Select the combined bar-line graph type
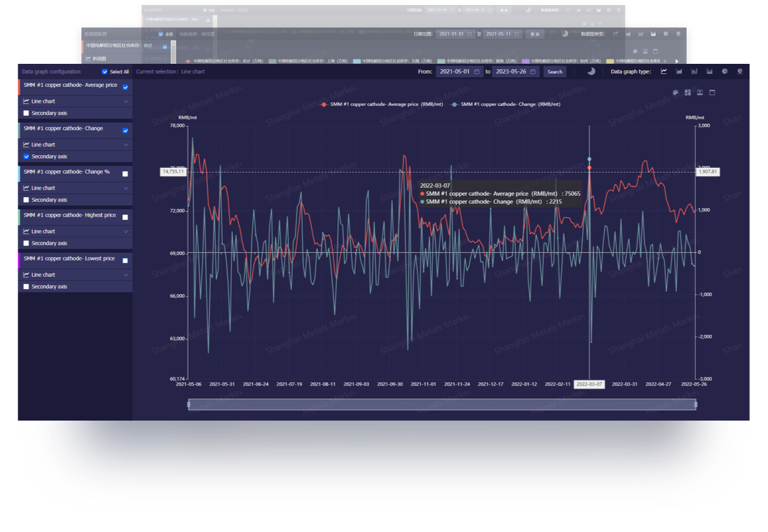This screenshot has height=532, width=768. [x=709, y=71]
